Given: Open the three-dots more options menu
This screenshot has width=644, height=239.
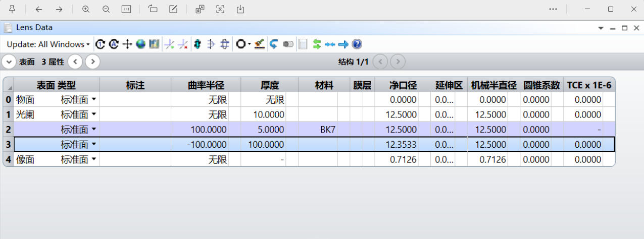Looking at the screenshot, I should [x=553, y=9].
